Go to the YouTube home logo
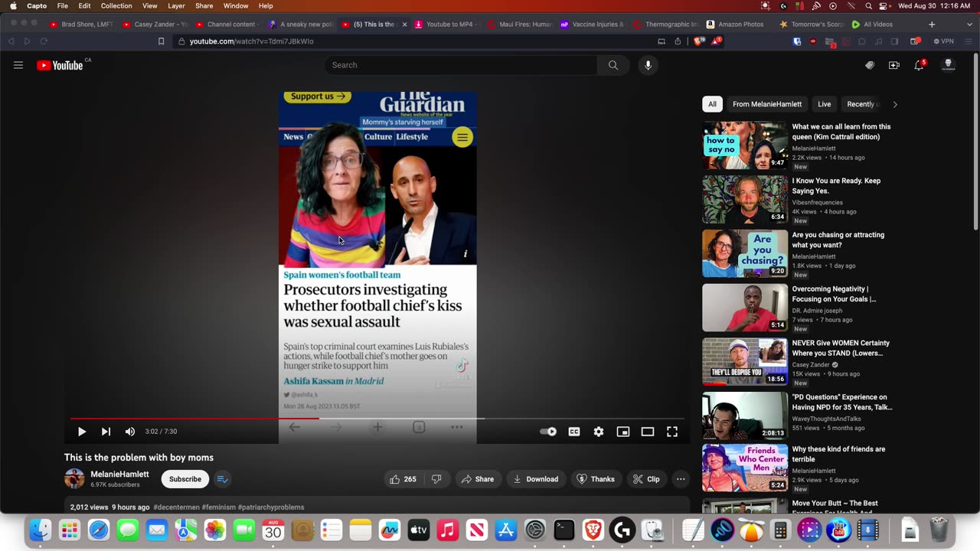 click(x=60, y=65)
